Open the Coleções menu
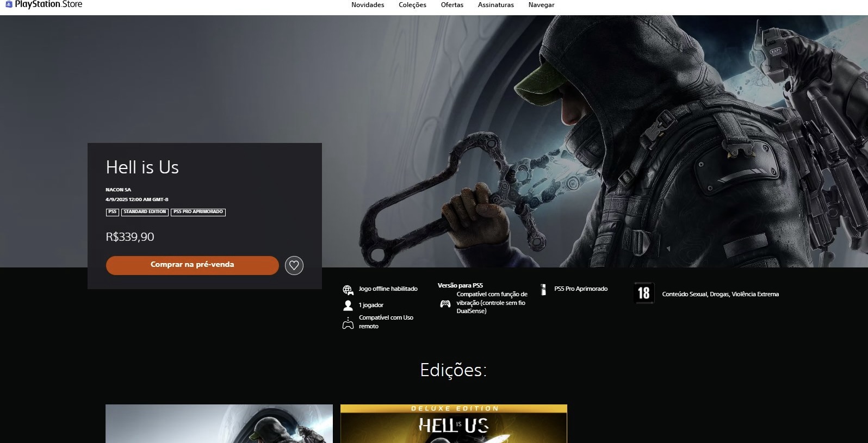The image size is (868, 443). [412, 5]
